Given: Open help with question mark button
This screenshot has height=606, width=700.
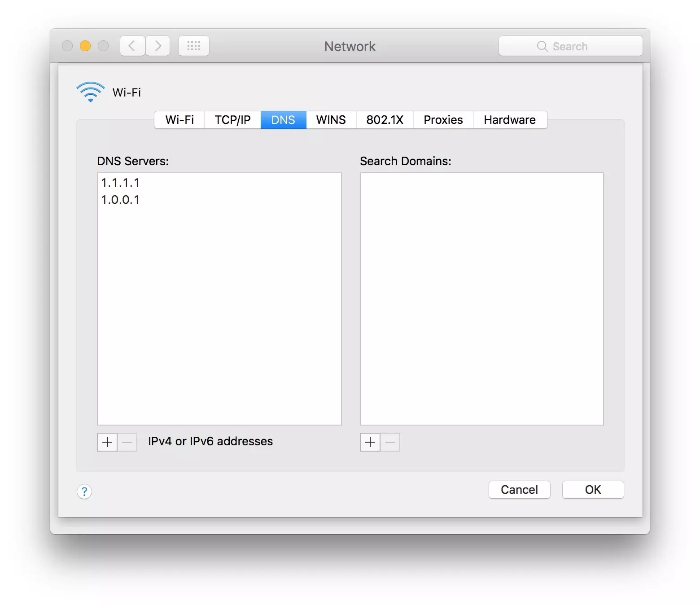Looking at the screenshot, I should click(x=84, y=492).
